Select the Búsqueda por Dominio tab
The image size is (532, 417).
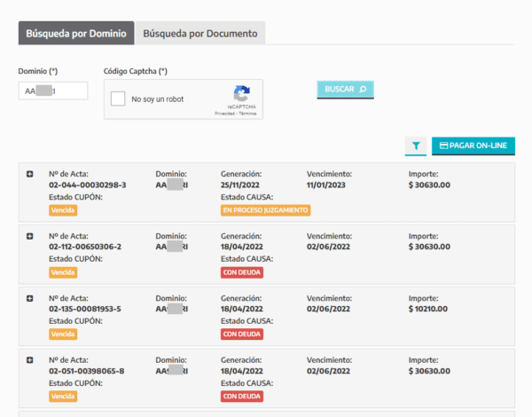click(76, 34)
